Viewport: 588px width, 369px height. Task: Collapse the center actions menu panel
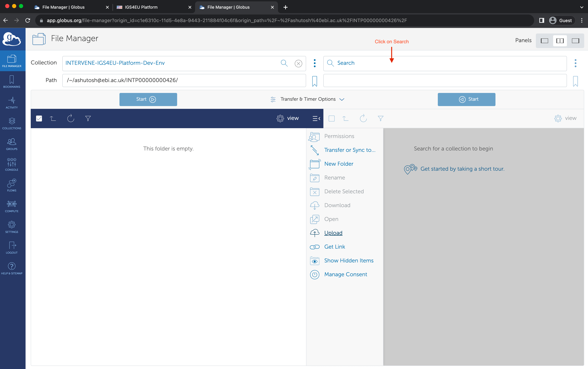click(316, 118)
